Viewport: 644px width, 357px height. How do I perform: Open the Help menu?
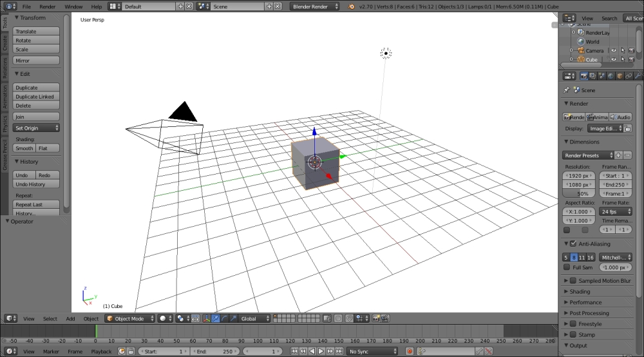[96, 6]
